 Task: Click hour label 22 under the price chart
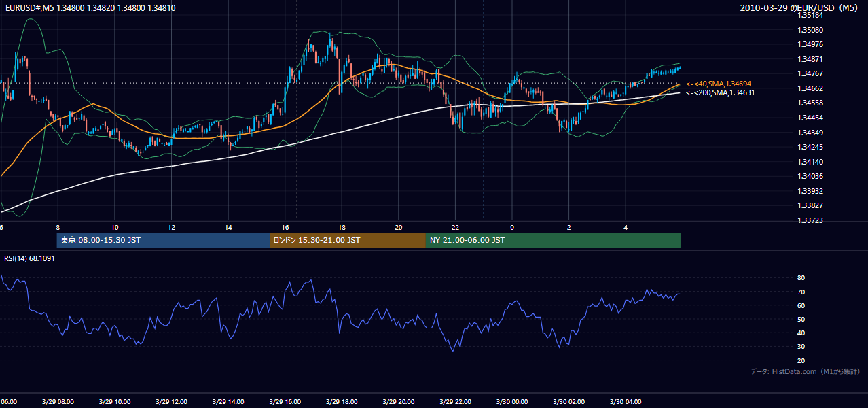[x=455, y=228]
